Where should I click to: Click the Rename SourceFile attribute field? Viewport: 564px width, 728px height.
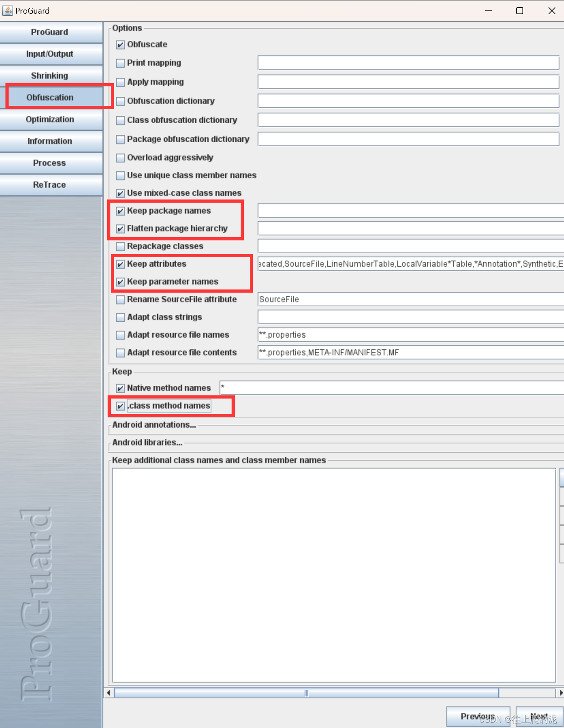pos(411,299)
